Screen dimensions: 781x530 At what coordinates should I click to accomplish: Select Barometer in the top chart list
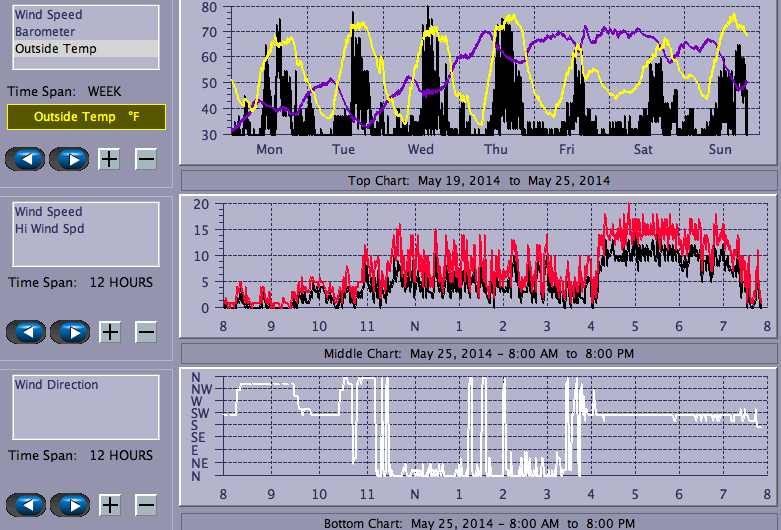[x=44, y=32]
